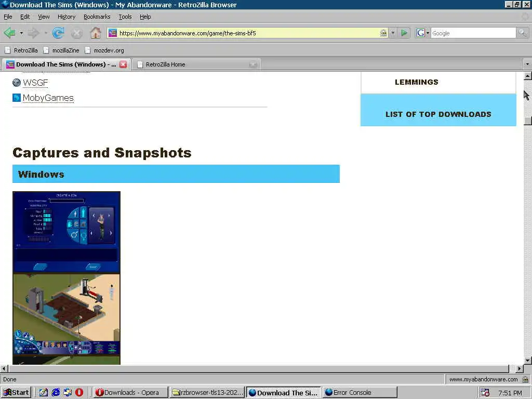The image size is (532, 399).
Task: Click the Forward arrow button
Action: tap(33, 33)
